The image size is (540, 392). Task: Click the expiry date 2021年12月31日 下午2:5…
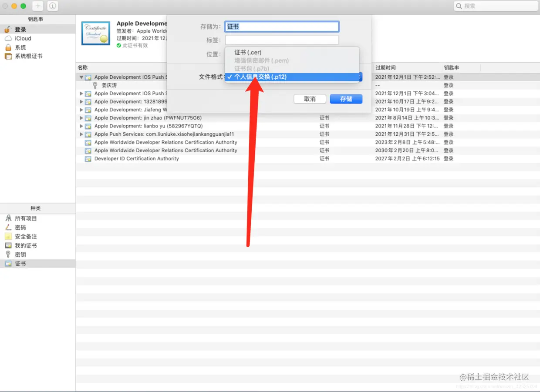pos(407,134)
